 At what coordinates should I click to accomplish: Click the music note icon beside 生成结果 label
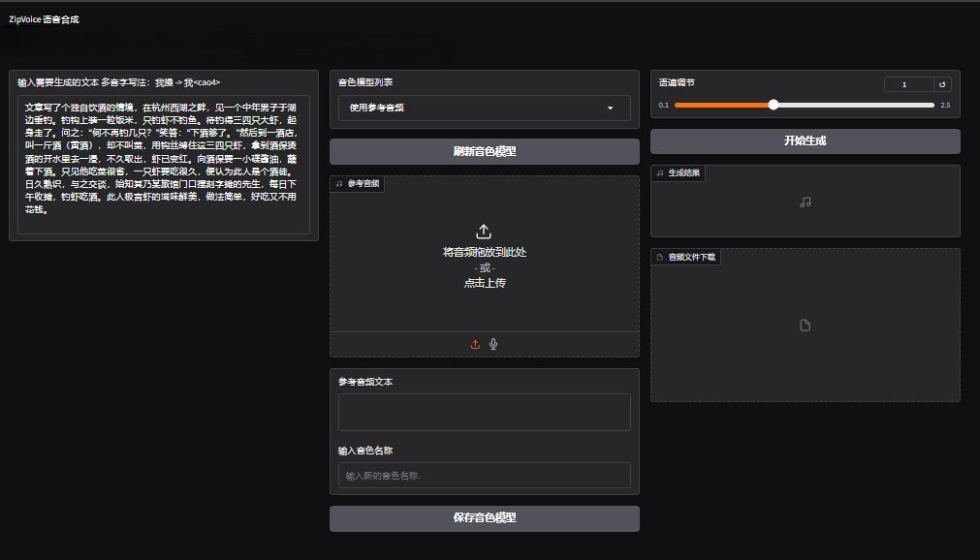click(660, 172)
